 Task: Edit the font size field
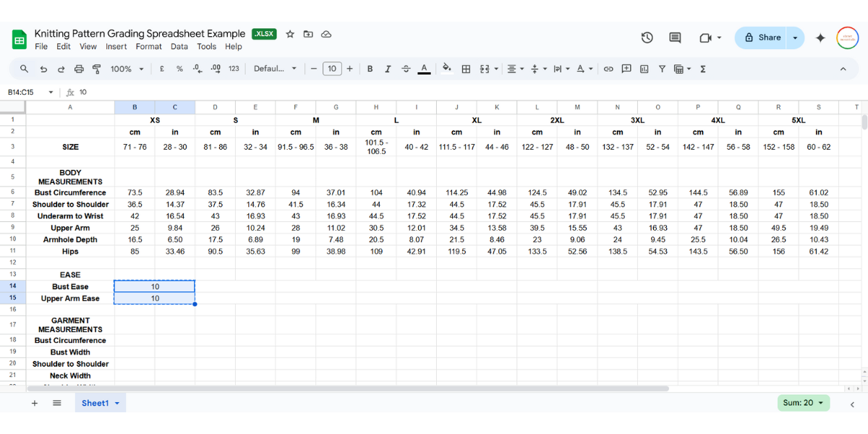pos(332,69)
